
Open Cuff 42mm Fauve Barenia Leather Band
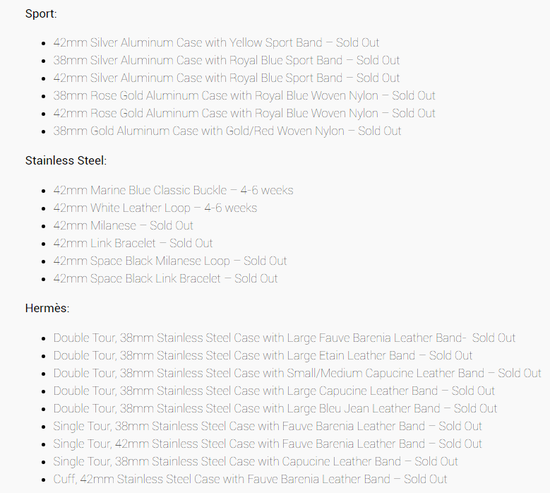point(250,479)
